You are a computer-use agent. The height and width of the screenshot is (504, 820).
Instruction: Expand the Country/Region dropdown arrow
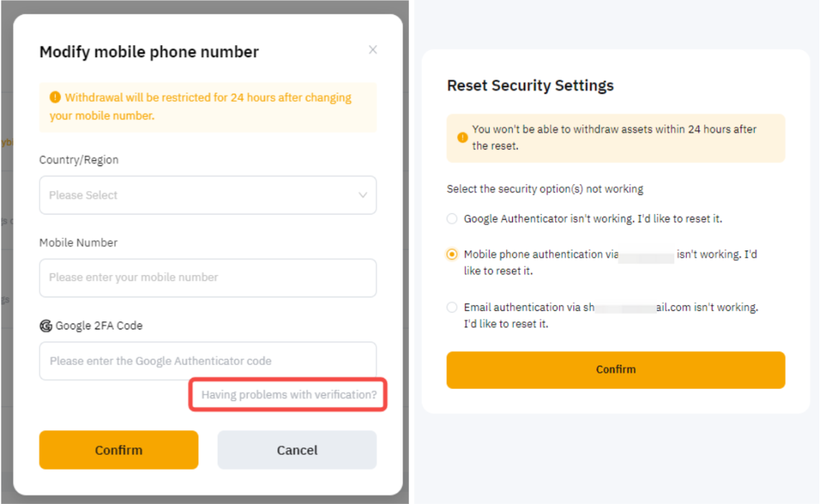(363, 195)
